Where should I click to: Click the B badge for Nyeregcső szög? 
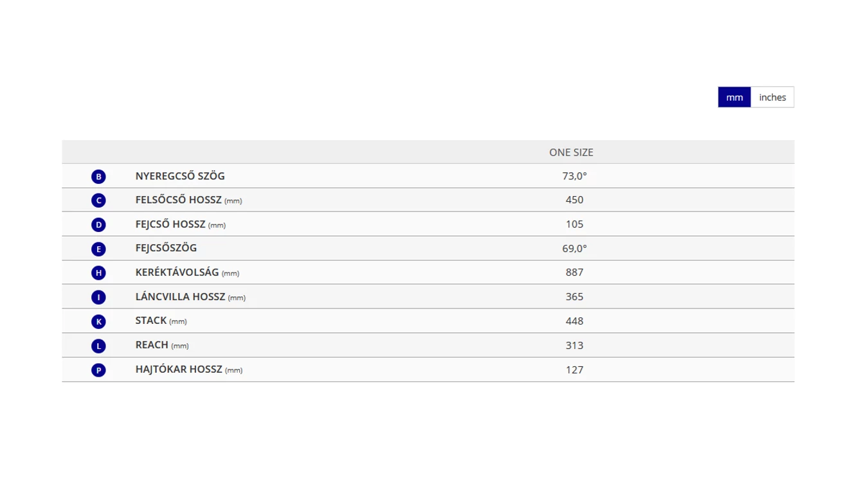pos(98,177)
